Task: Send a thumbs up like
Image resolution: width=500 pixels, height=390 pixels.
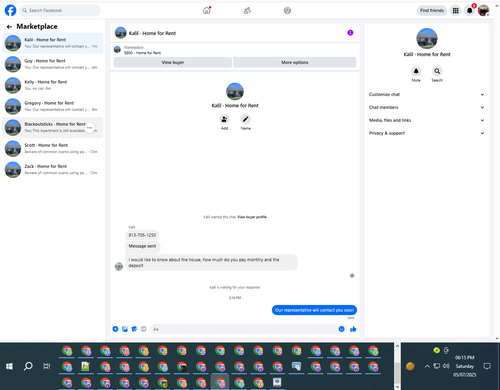Action: [x=353, y=329]
